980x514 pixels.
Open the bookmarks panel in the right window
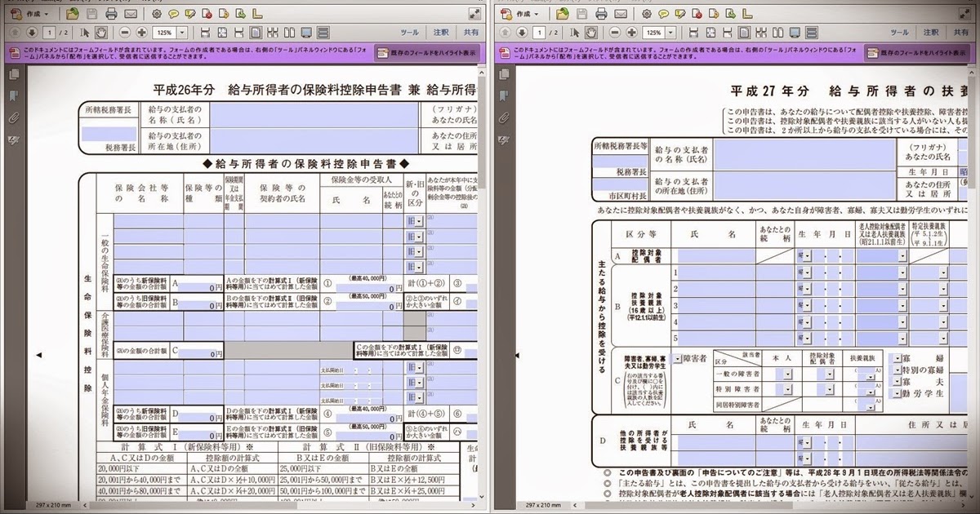pyautogui.click(x=502, y=95)
